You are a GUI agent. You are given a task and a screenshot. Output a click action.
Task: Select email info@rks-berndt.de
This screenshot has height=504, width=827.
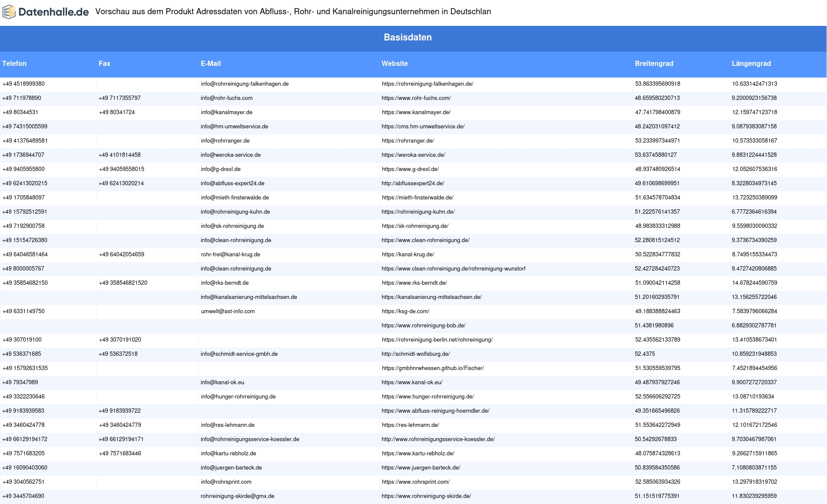[224, 283]
